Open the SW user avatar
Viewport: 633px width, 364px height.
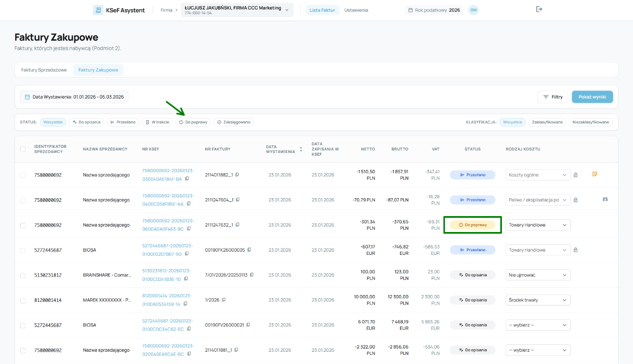click(x=474, y=10)
